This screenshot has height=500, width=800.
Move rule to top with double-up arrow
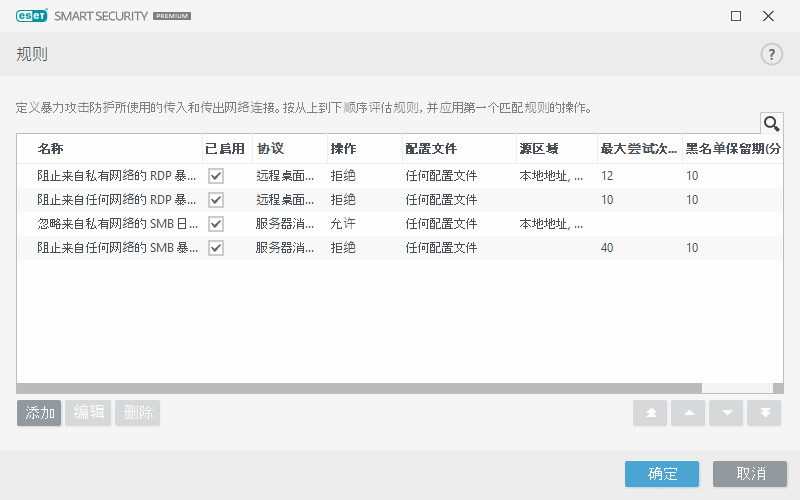click(650, 413)
